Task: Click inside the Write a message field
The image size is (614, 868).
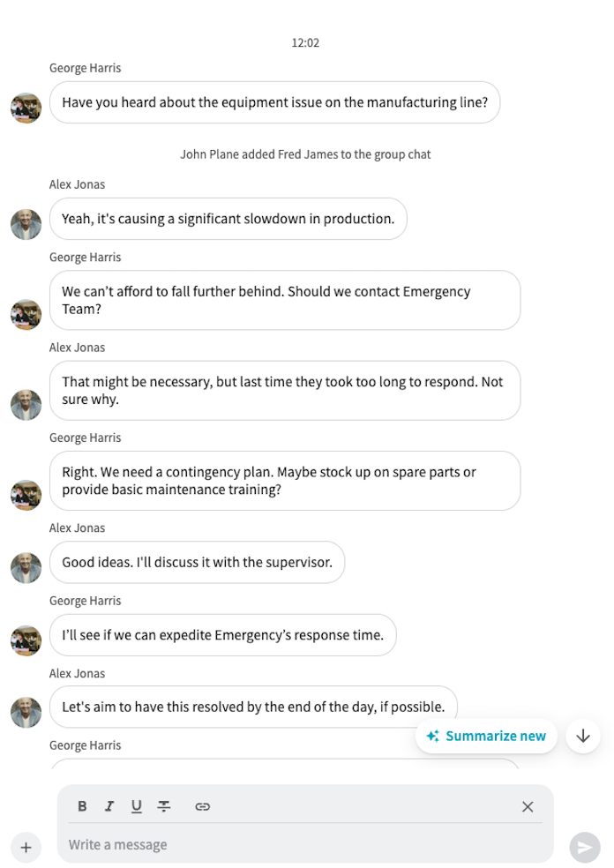Action: point(265,844)
